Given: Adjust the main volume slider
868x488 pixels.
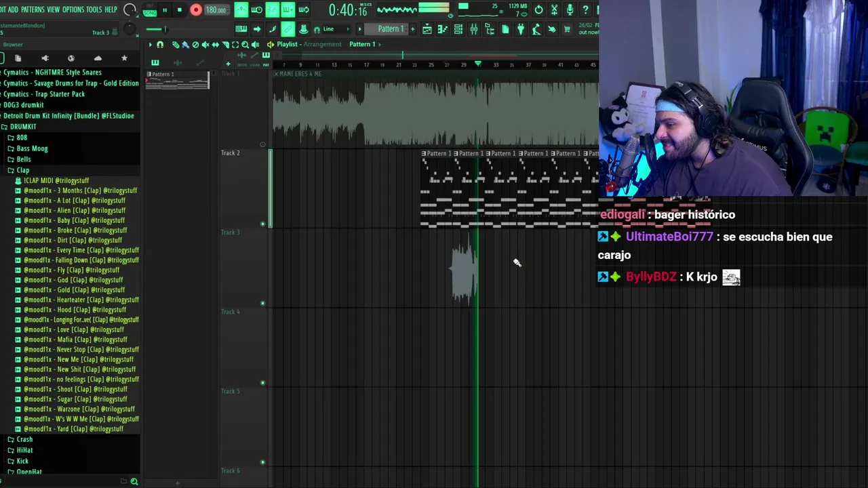Looking at the screenshot, I should point(130,9).
